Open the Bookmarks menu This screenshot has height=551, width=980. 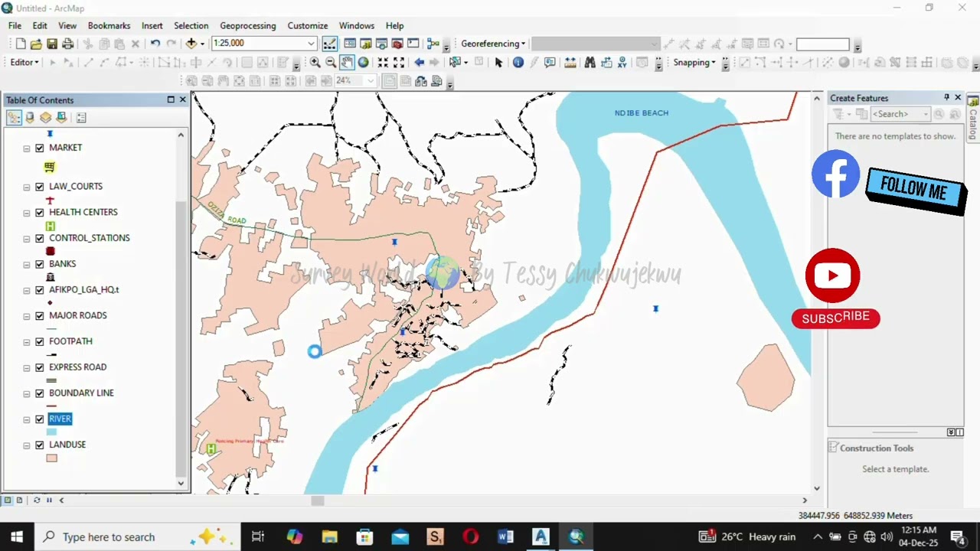pos(109,25)
